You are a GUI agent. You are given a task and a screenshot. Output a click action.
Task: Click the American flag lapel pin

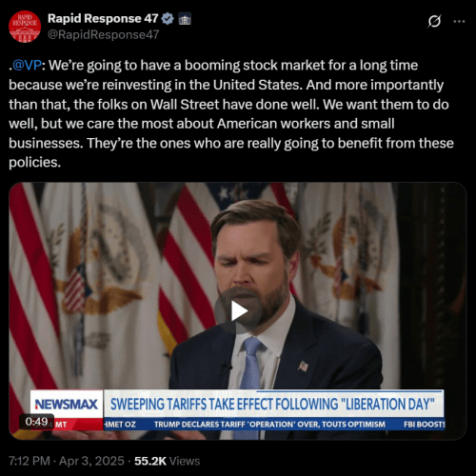coord(303,366)
